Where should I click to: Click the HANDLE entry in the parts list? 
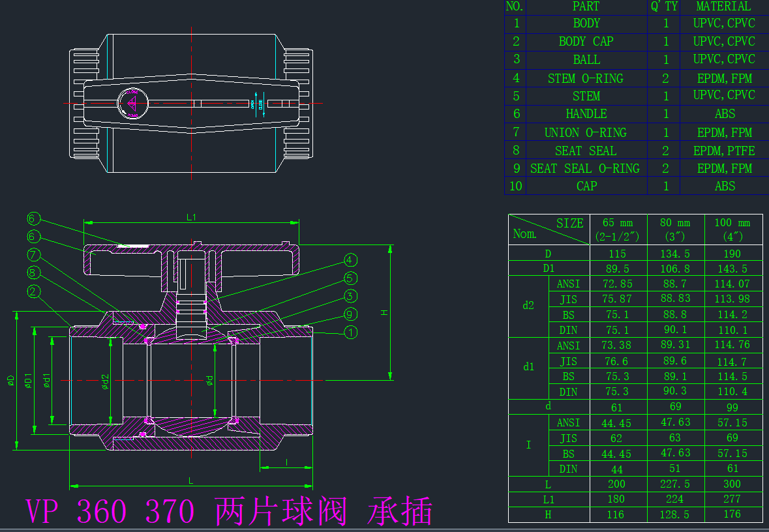pyautogui.click(x=586, y=113)
